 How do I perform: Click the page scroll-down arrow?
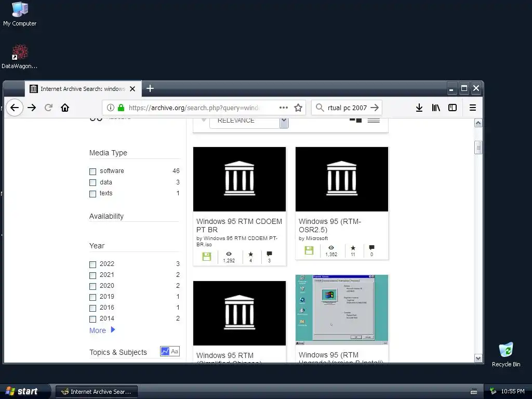pyautogui.click(x=478, y=358)
